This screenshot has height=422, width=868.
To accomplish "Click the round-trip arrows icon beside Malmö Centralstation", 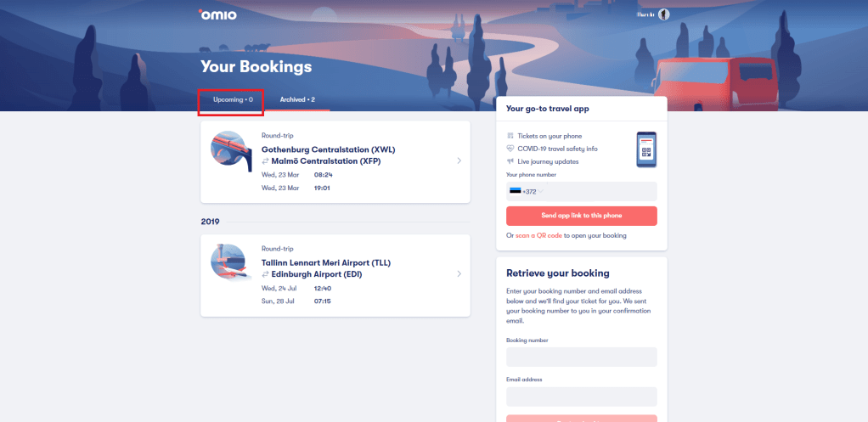I will coord(265,160).
